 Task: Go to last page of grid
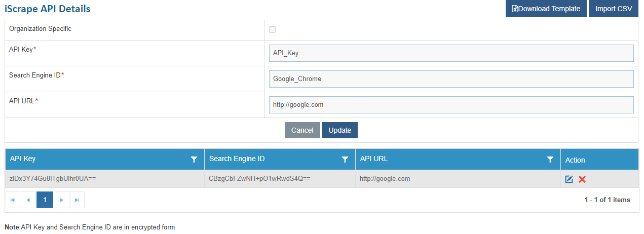click(x=77, y=200)
